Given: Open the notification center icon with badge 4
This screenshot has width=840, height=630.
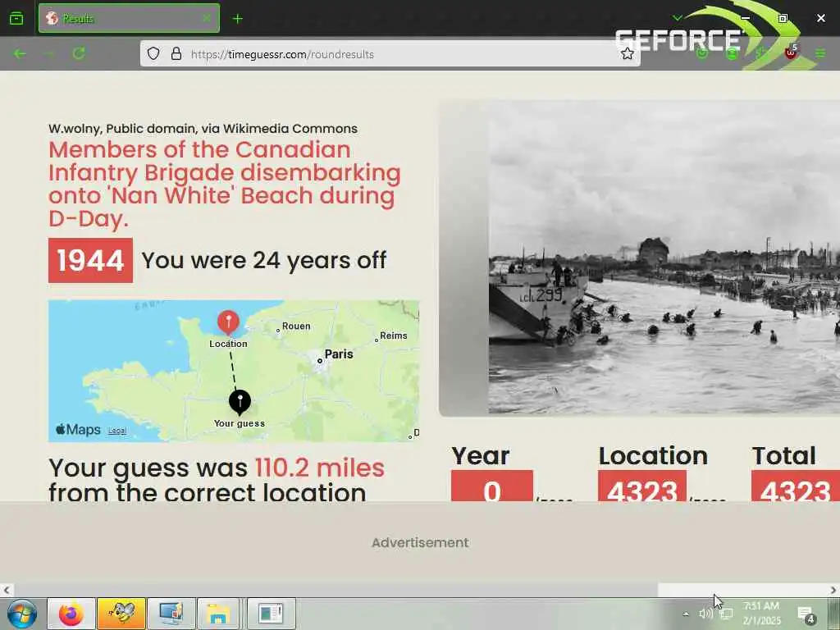Looking at the screenshot, I should click(x=806, y=614).
